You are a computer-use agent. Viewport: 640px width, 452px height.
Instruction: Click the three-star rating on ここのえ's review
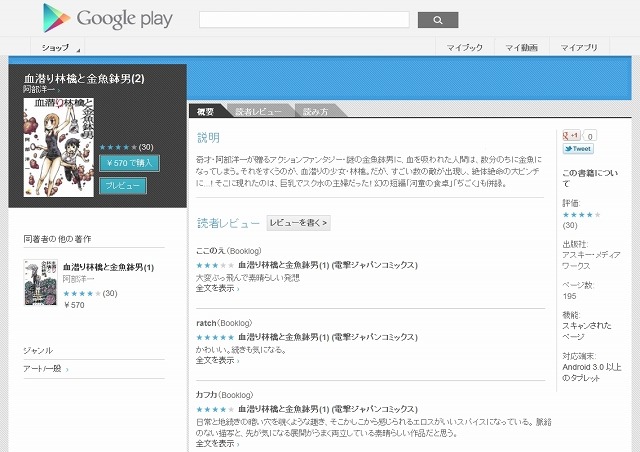point(215,265)
